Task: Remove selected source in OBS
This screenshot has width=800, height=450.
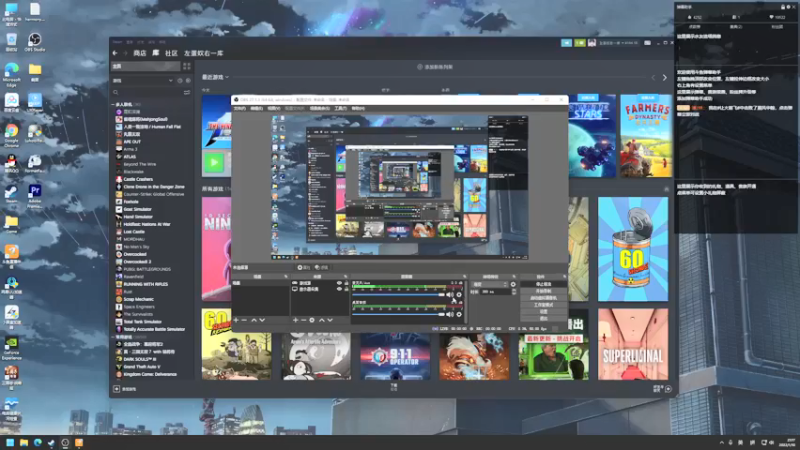Action: click(303, 320)
